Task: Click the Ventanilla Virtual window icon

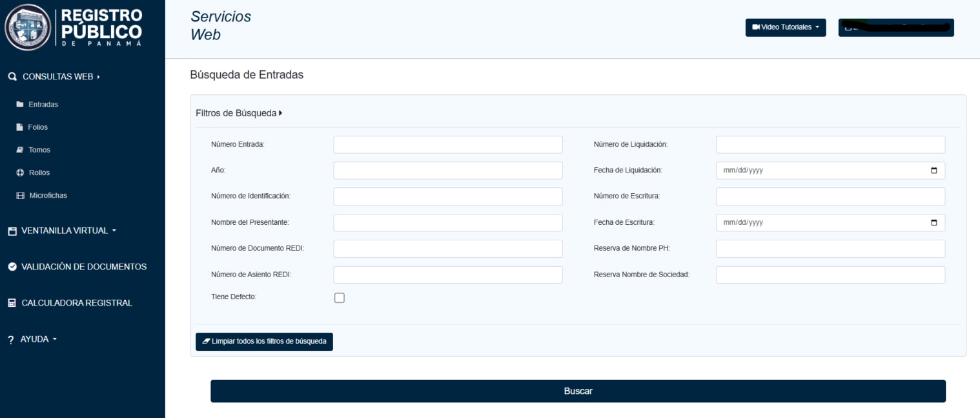Action: pyautogui.click(x=12, y=231)
